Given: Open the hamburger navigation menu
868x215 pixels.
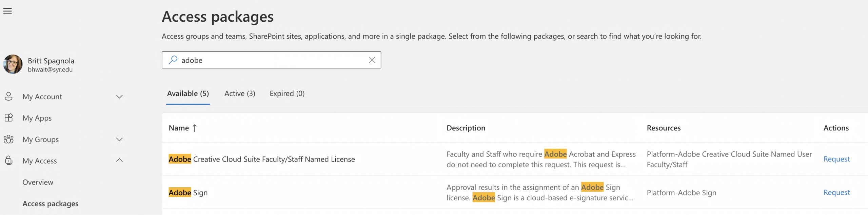Looking at the screenshot, I should point(7,11).
